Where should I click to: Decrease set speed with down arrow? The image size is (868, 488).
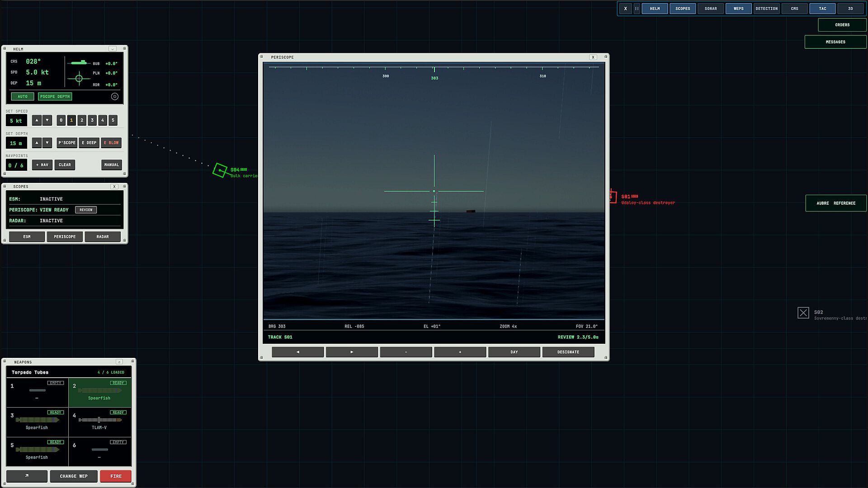[47, 120]
